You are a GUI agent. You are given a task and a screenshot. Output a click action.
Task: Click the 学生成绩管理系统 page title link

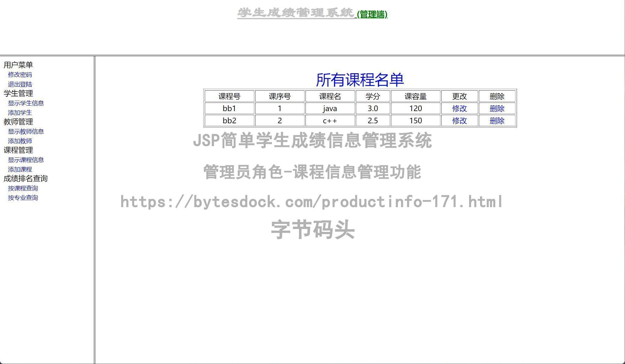click(x=295, y=12)
